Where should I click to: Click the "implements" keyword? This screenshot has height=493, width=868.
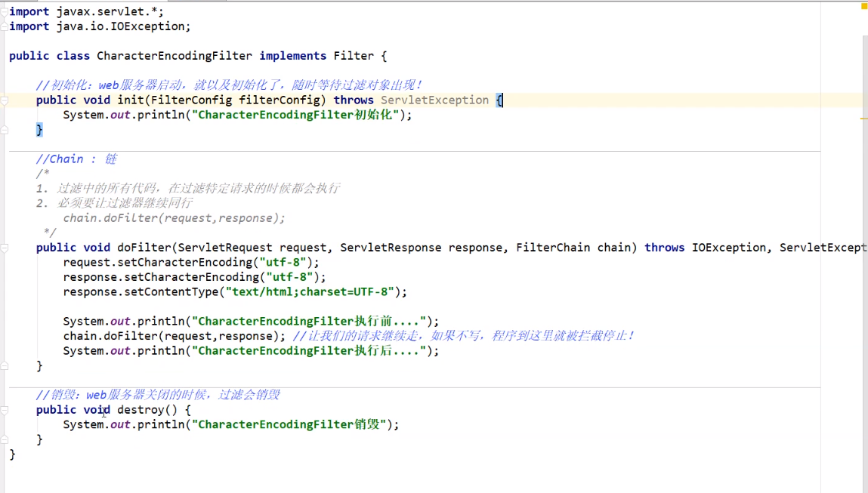click(x=293, y=56)
